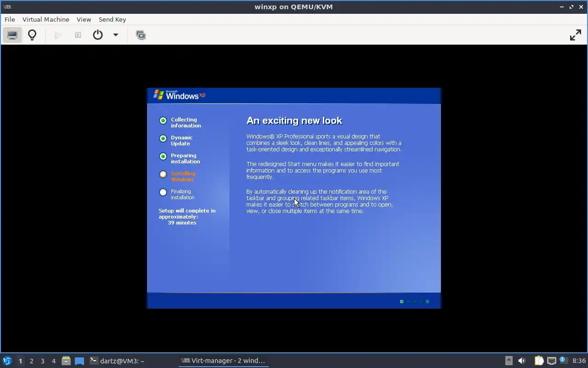
Task: Click 'Dynamic Update' step label
Action: click(x=182, y=140)
